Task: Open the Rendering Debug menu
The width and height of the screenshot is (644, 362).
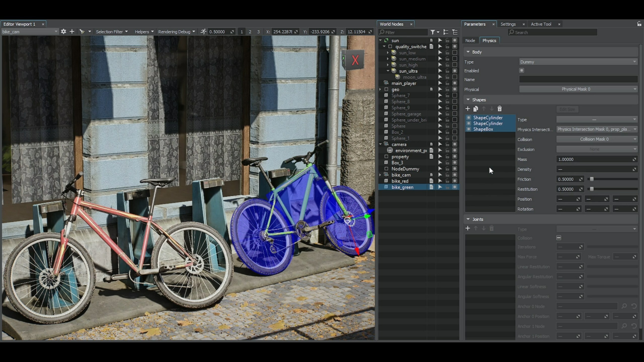Action: 176,32
